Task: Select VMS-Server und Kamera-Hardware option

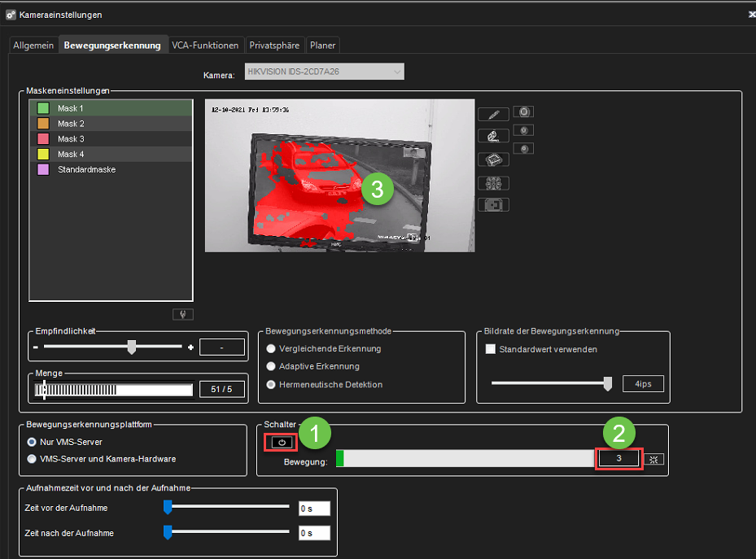Action: (x=33, y=459)
